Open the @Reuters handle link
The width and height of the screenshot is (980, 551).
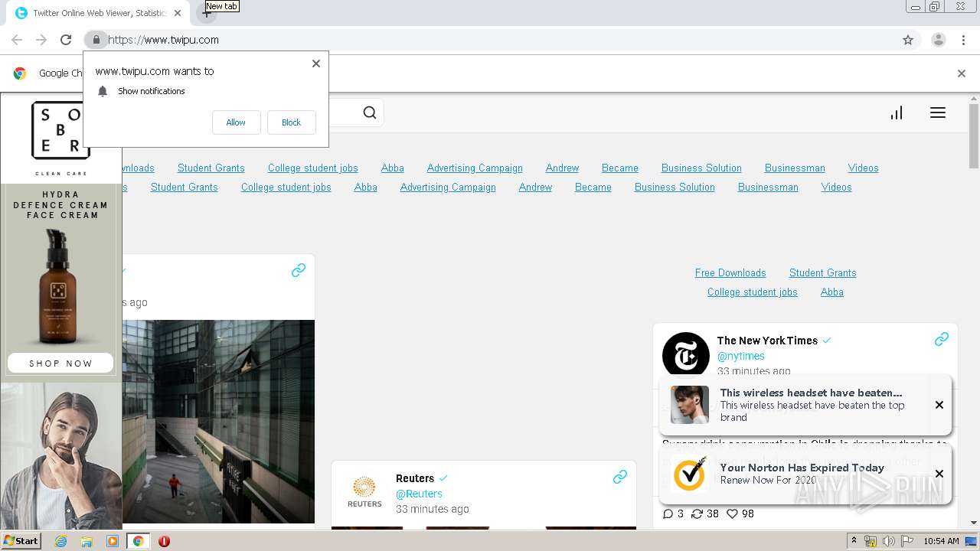point(419,494)
